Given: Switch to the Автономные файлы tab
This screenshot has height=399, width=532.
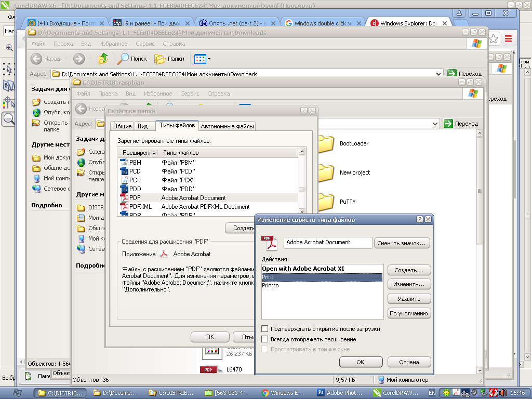Looking at the screenshot, I should click(x=227, y=126).
